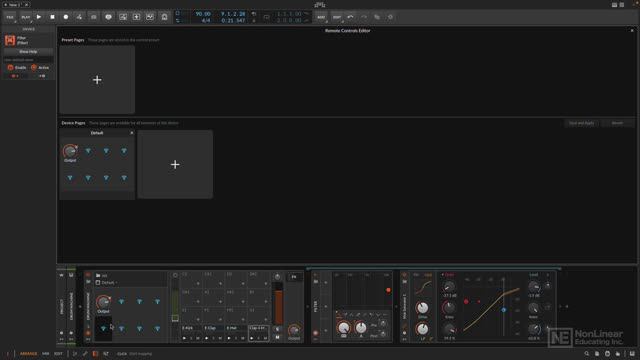Click the Revert button

[617, 123]
